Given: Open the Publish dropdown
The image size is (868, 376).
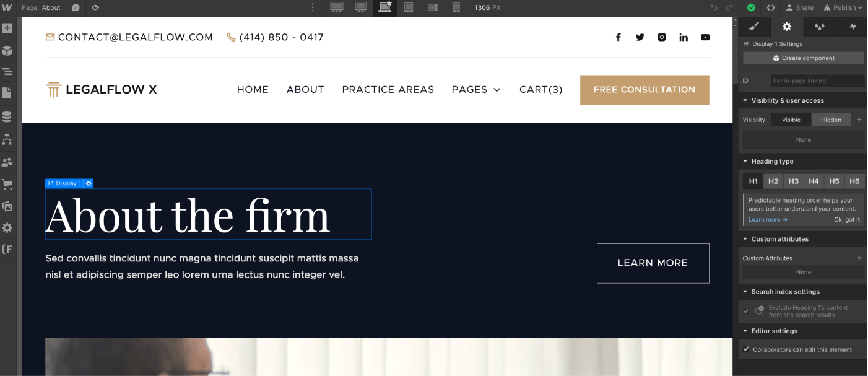Looking at the screenshot, I should 843,7.
